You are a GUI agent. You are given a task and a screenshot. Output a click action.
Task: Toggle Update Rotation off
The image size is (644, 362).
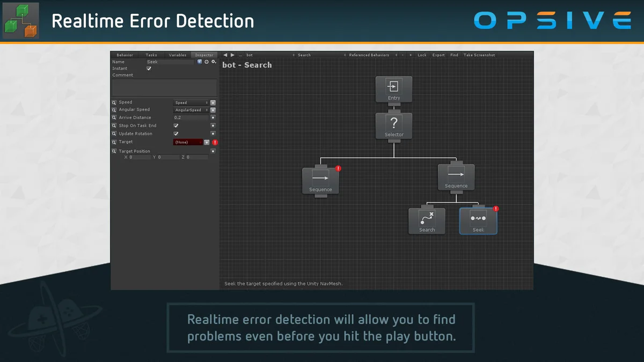pyautogui.click(x=175, y=134)
